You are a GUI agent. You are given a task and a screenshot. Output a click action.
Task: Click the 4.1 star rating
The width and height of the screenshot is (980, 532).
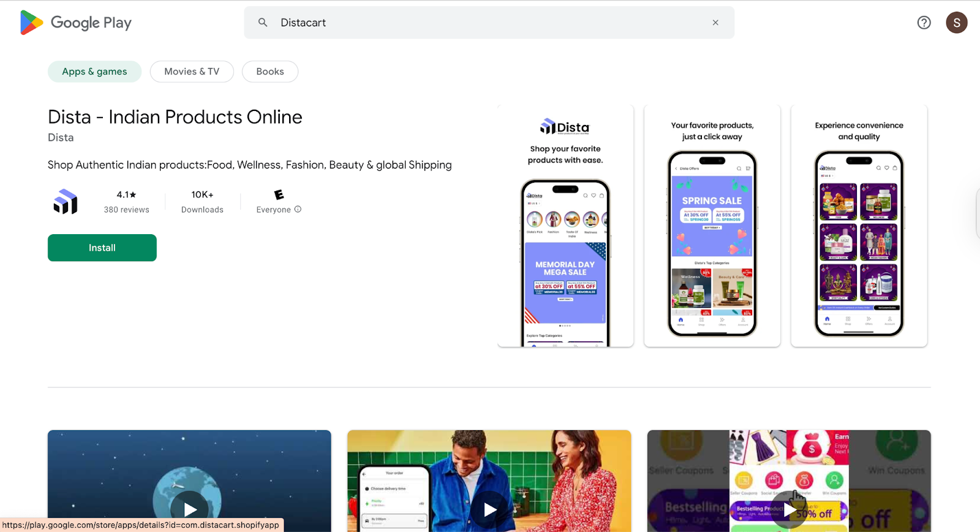coord(126,194)
